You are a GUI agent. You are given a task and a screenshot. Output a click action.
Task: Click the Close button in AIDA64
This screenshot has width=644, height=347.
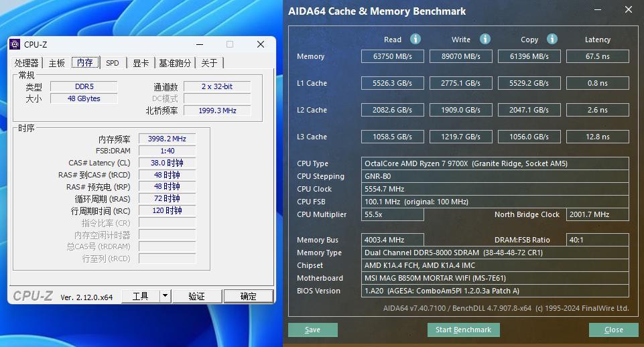pyautogui.click(x=614, y=330)
